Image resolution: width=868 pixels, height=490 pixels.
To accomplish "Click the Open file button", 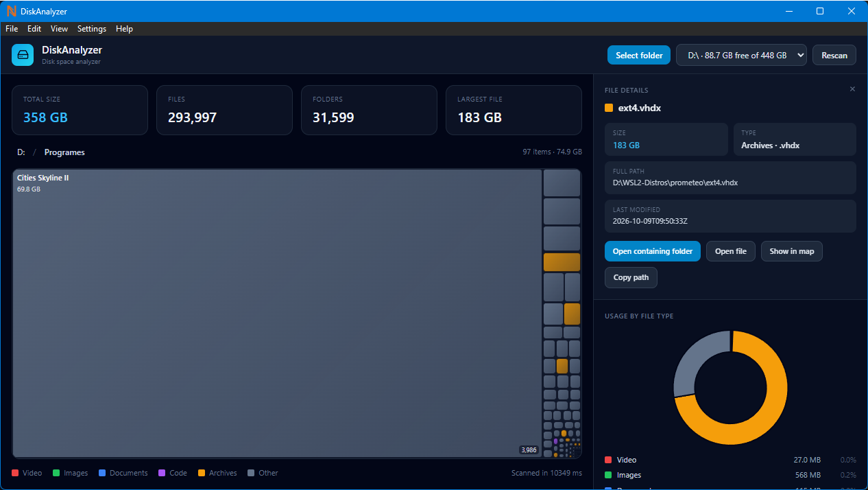I will tap(731, 251).
